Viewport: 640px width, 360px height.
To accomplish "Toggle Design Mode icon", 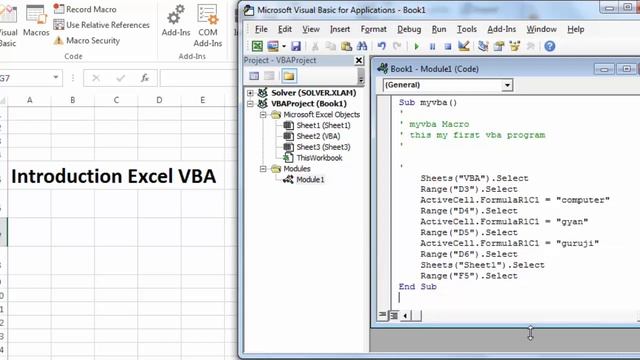I will [x=464, y=46].
